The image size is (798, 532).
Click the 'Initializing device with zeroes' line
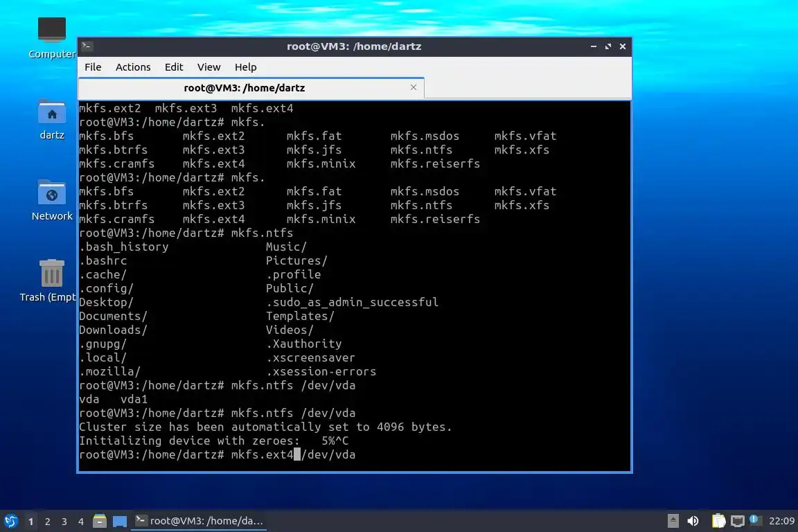click(214, 441)
